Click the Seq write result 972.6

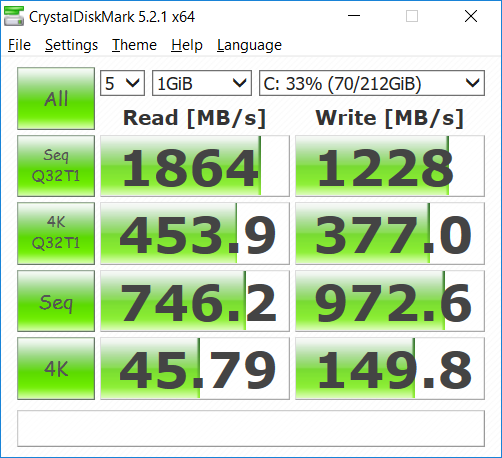(x=390, y=301)
